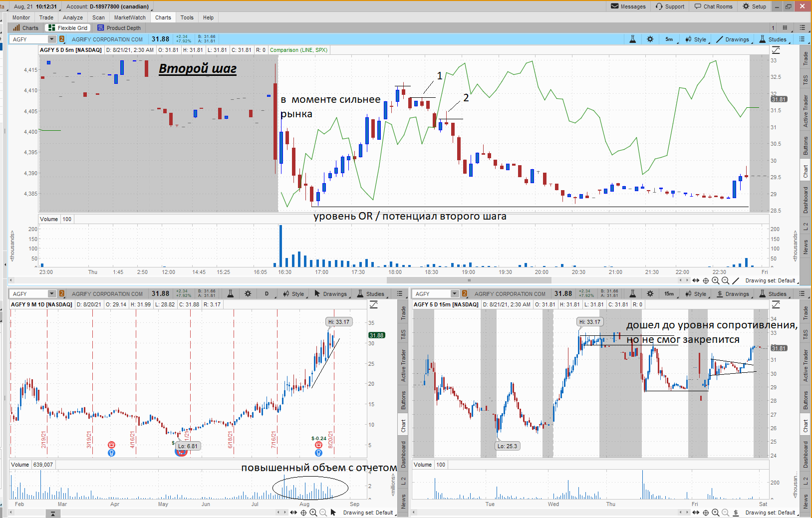Open Drawing set Default menu, daily chart
The width and height of the screenshot is (812, 518).
click(369, 513)
